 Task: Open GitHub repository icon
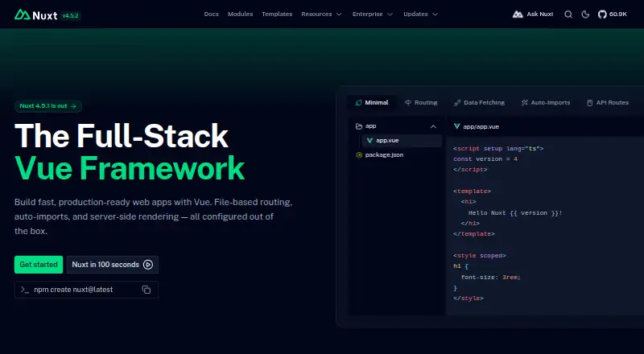click(602, 14)
